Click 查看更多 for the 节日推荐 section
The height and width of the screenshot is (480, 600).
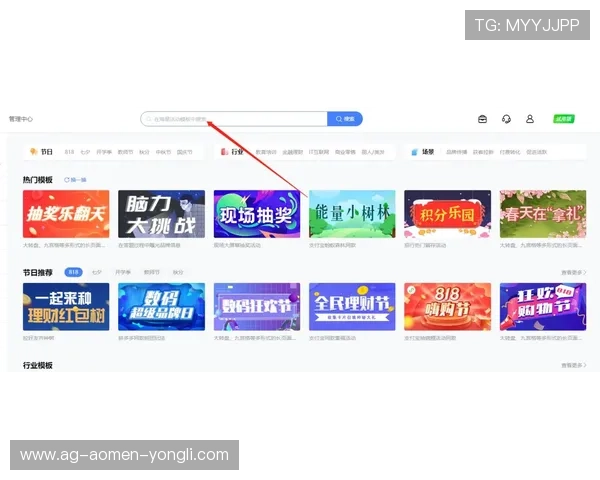point(574,272)
